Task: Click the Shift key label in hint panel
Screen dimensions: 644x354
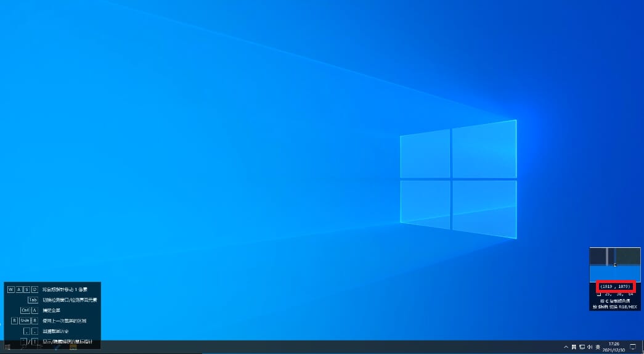Action: tap(25, 321)
